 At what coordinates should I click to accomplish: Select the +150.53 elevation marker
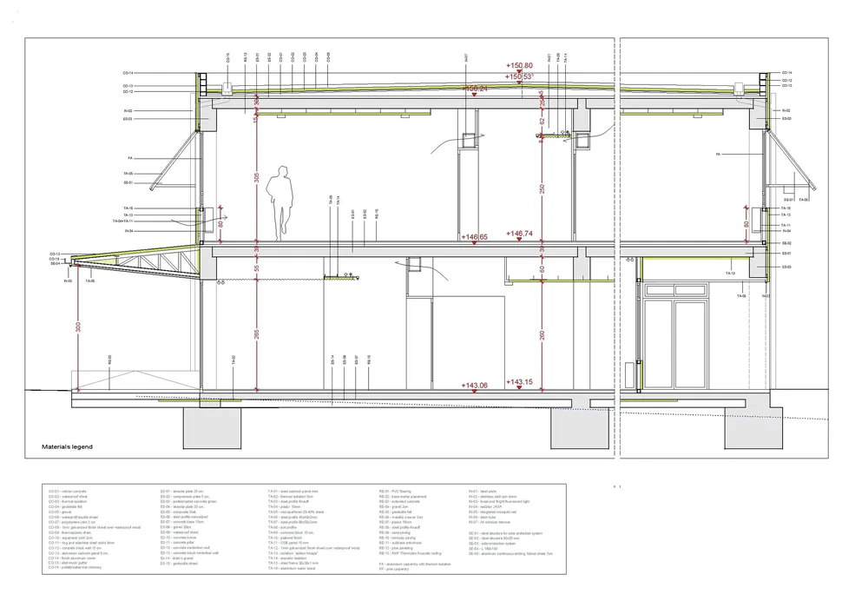pos(519,76)
